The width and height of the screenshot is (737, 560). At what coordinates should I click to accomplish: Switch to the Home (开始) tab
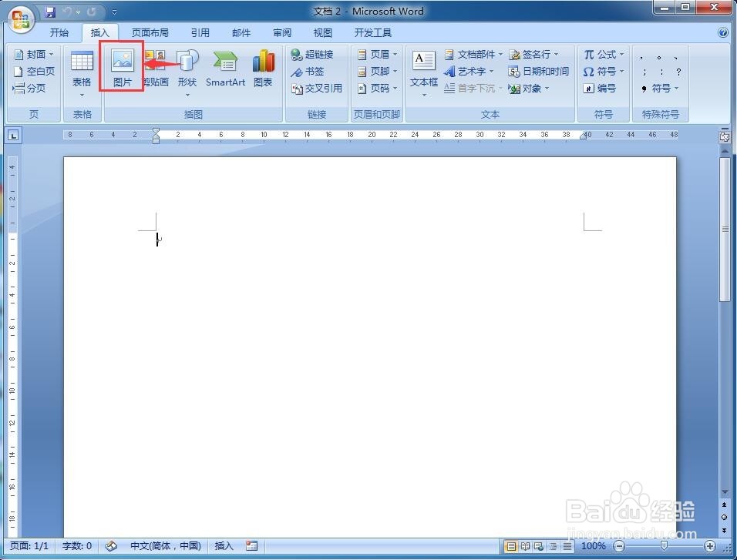59,32
